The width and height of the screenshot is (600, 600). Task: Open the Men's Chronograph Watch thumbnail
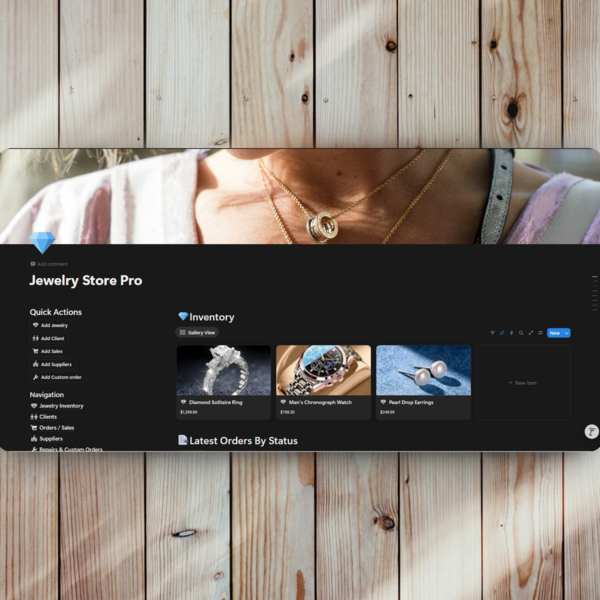click(x=324, y=370)
